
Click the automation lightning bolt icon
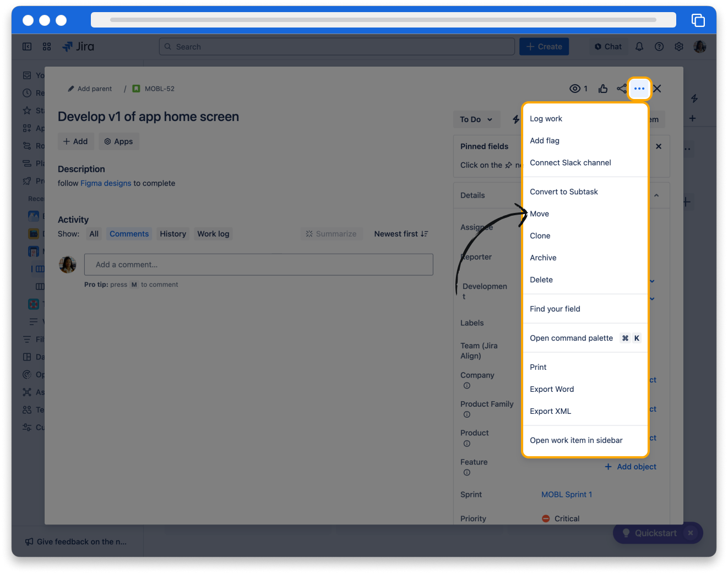point(516,119)
